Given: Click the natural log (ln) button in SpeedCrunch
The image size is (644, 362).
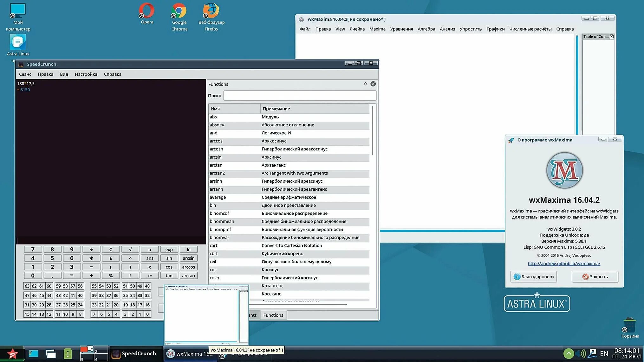Looking at the screenshot, I should coord(188,249).
